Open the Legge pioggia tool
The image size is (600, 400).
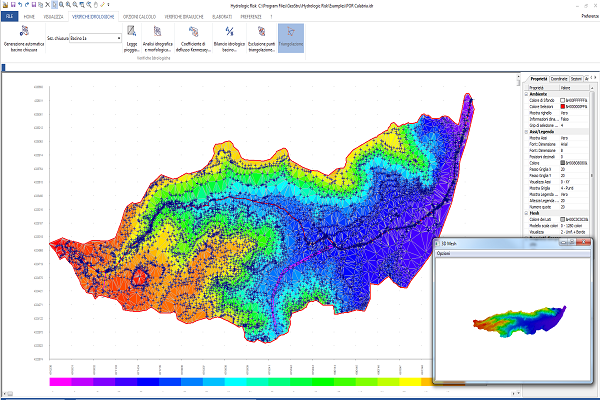132,33
